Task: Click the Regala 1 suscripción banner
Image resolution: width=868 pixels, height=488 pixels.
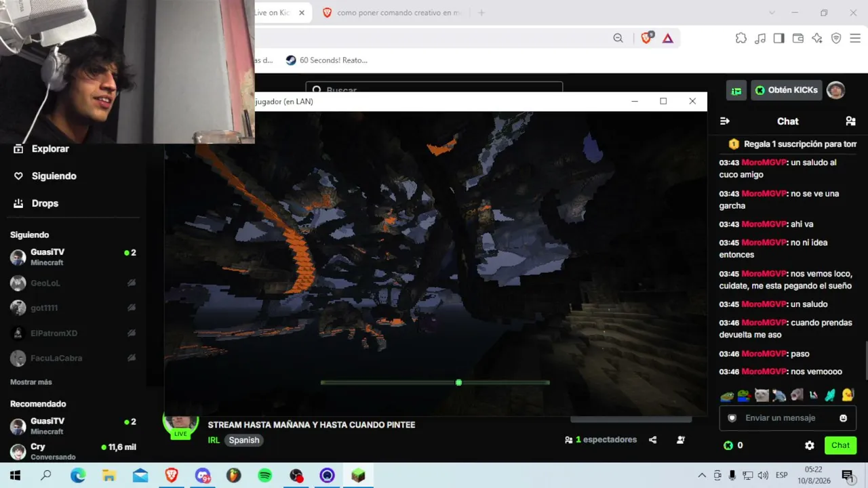Action: pyautogui.click(x=793, y=144)
